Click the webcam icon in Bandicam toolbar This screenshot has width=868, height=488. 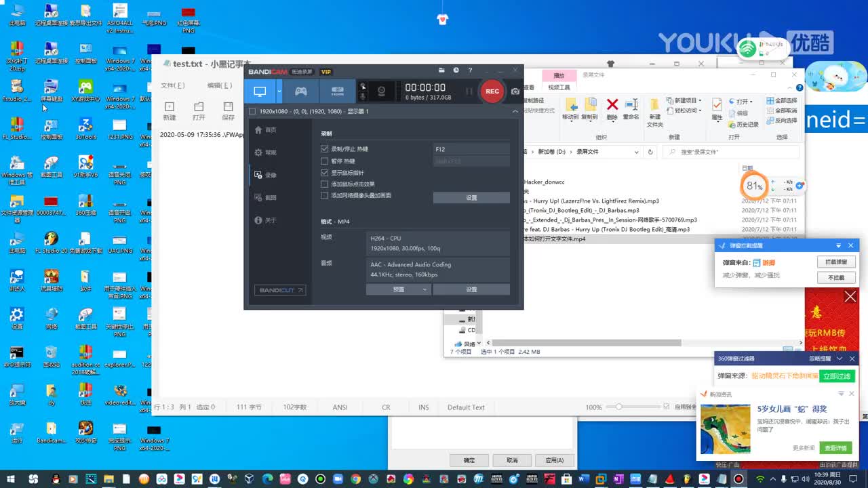[x=382, y=91]
